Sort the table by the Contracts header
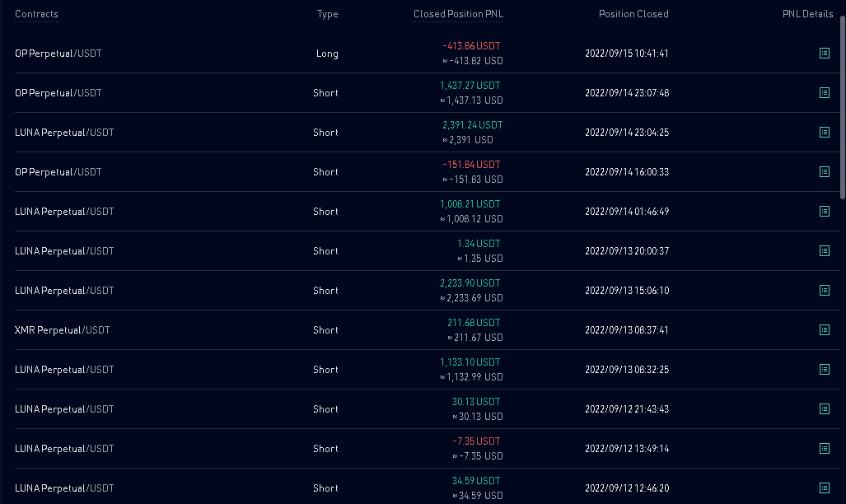This screenshot has height=504, width=846. pyautogui.click(x=35, y=13)
